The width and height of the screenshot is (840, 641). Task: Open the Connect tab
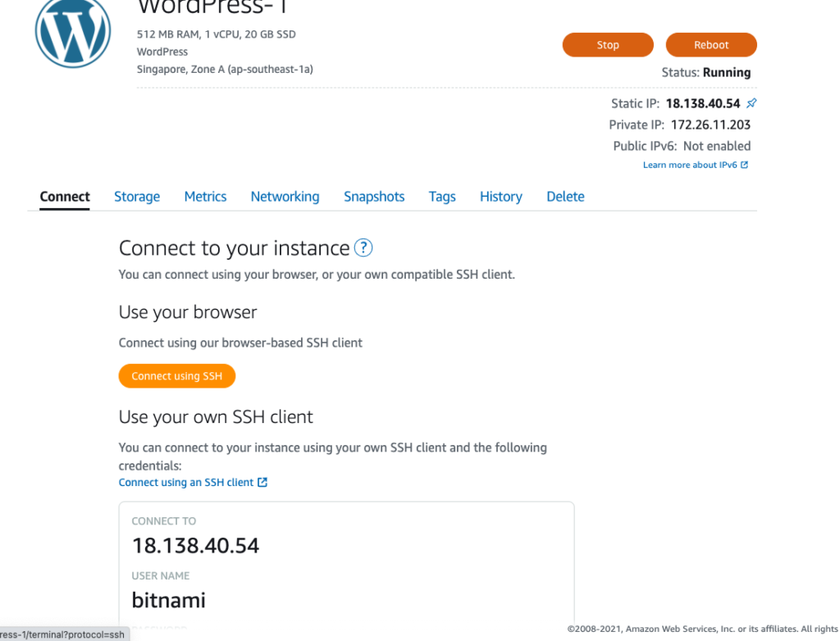[x=65, y=197]
